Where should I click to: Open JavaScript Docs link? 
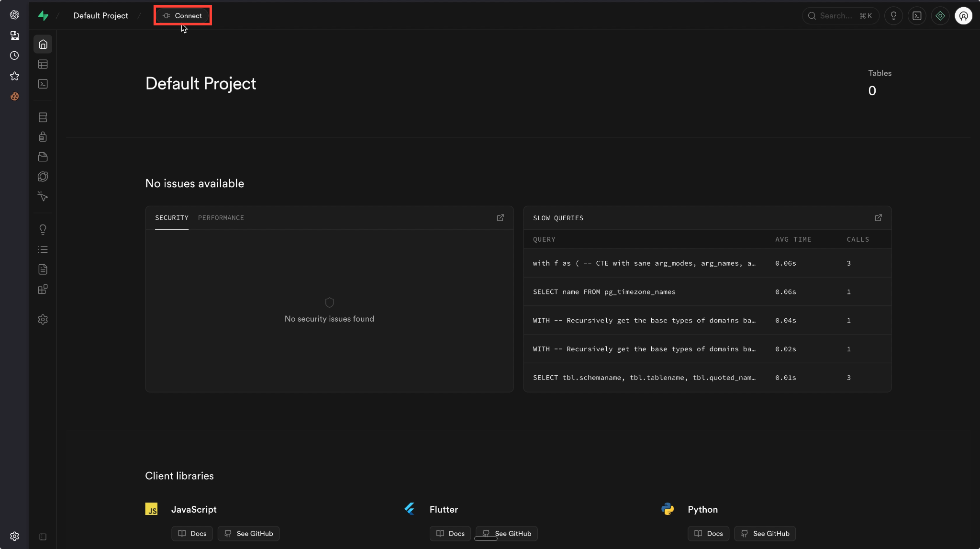(x=192, y=534)
